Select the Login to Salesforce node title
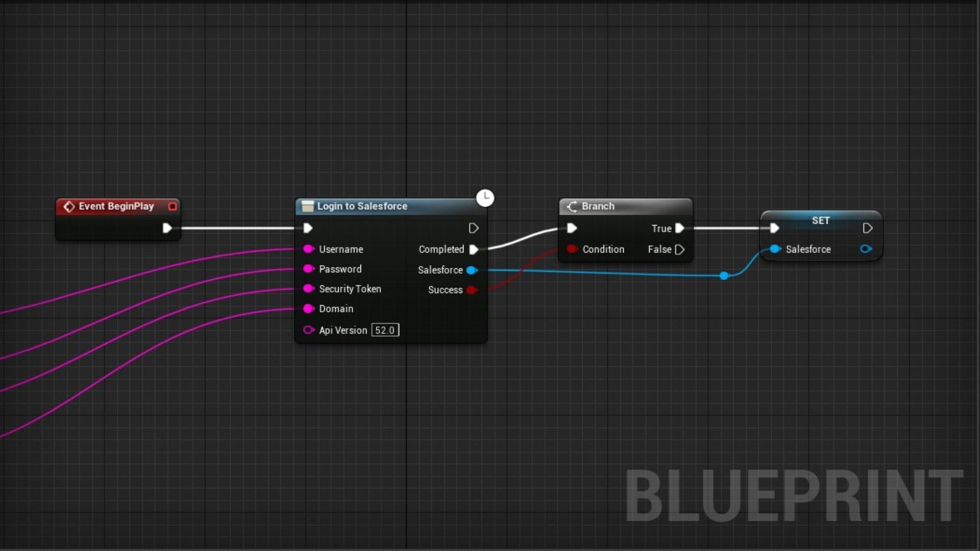The height and width of the screenshot is (551, 980). tap(361, 206)
